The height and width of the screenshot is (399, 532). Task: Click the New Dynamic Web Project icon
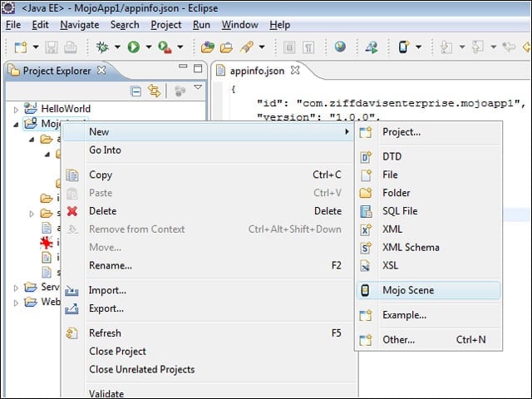point(207,47)
